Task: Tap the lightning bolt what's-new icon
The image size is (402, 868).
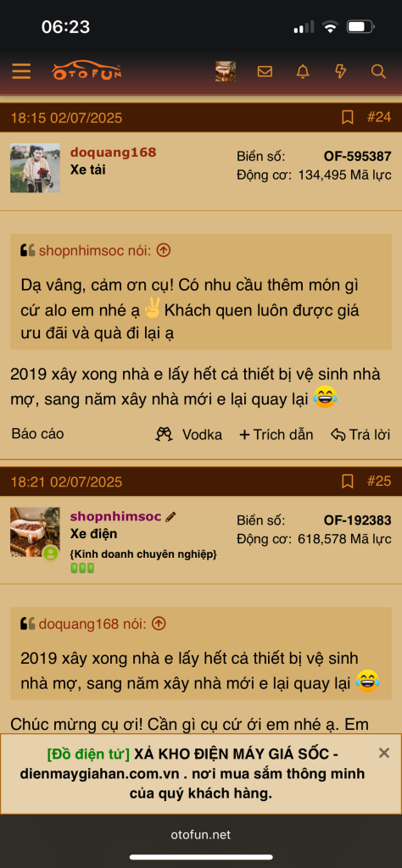Action: click(341, 71)
